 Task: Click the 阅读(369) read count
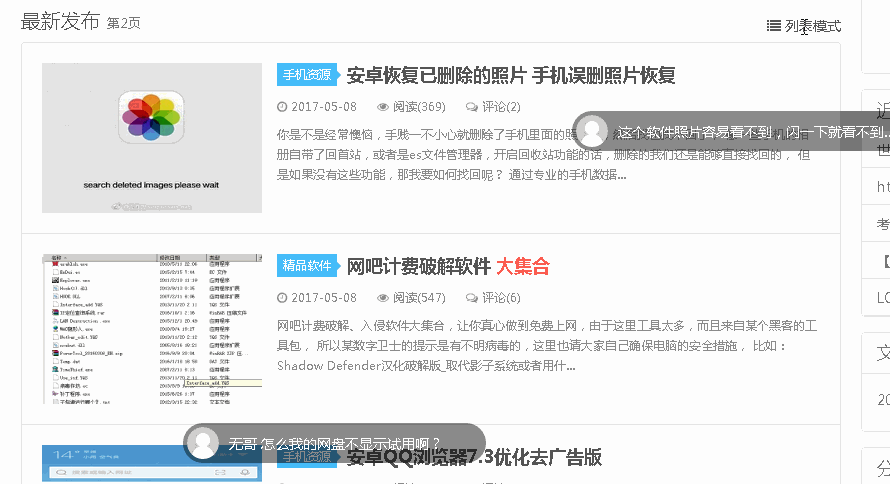(x=419, y=107)
